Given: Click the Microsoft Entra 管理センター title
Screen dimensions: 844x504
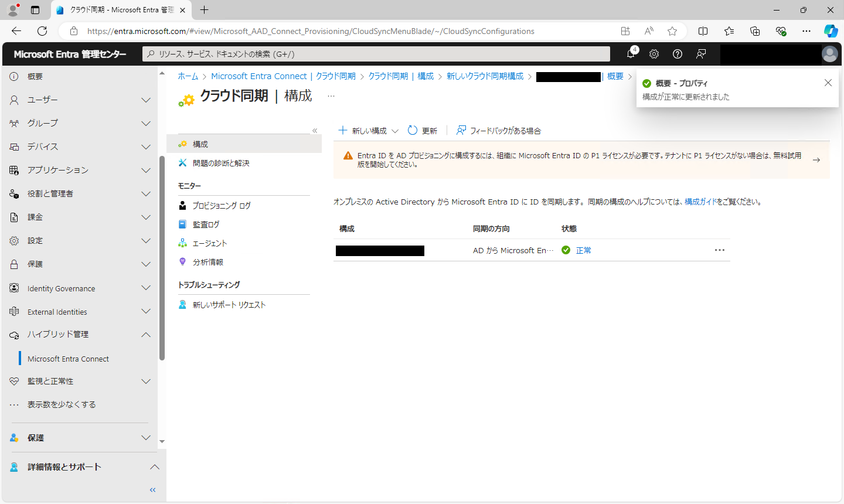Looking at the screenshot, I should (70, 54).
